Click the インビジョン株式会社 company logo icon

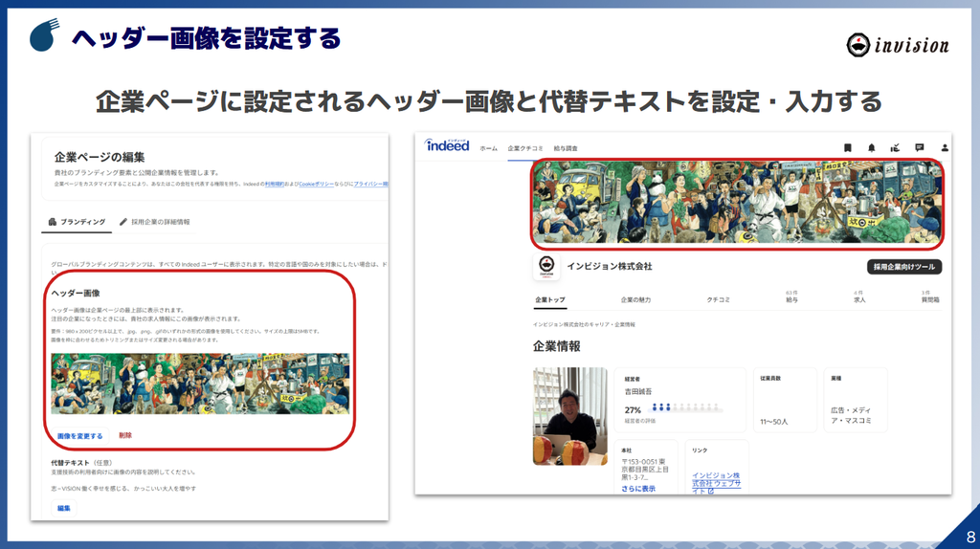[546, 267]
